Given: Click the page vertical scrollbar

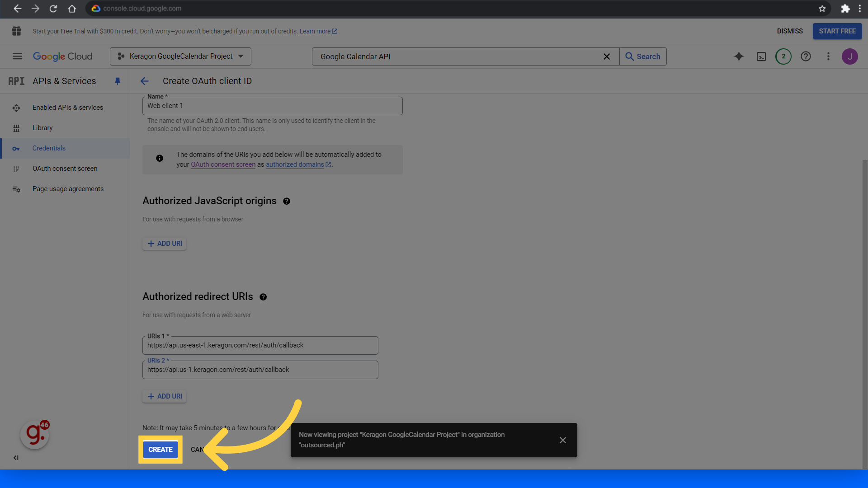Looking at the screenshot, I should (865, 314).
